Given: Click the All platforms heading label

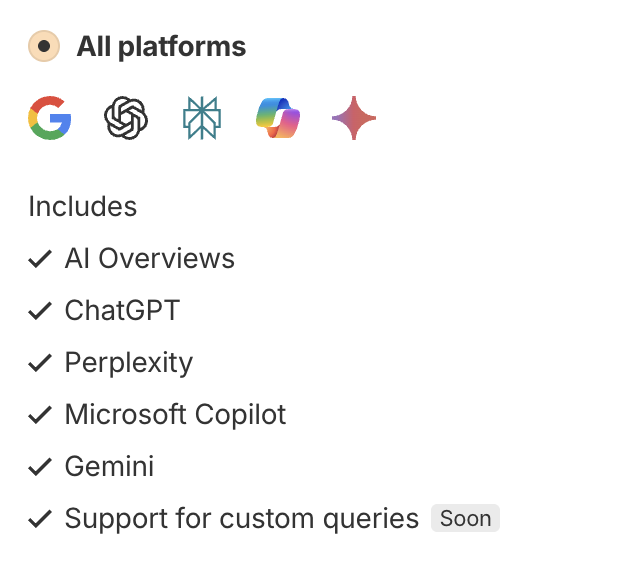Looking at the screenshot, I should pyautogui.click(x=161, y=47).
